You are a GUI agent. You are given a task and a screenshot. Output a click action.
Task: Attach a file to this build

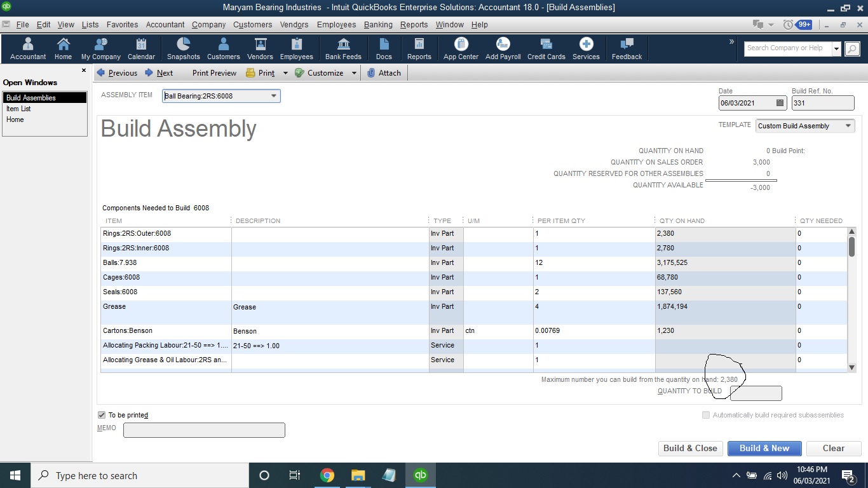384,73
